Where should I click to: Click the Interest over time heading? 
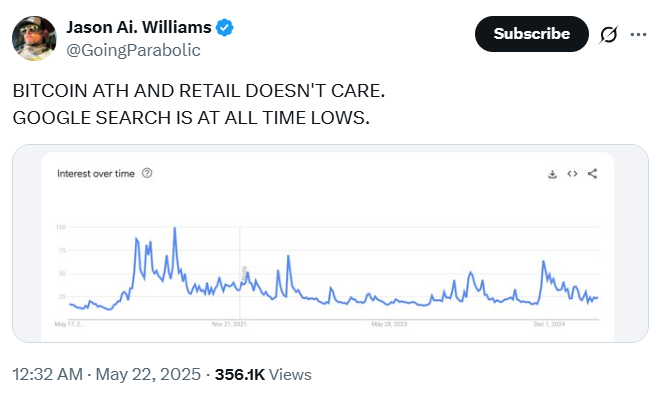click(96, 174)
